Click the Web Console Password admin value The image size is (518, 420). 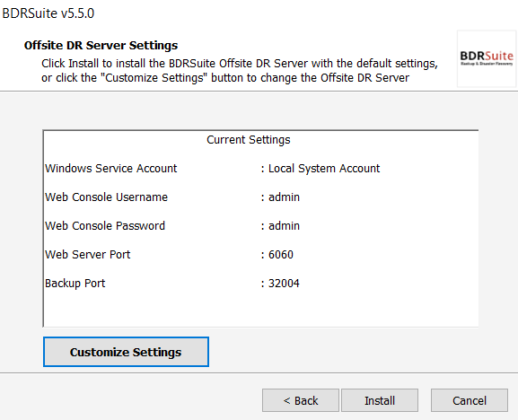pos(284,226)
